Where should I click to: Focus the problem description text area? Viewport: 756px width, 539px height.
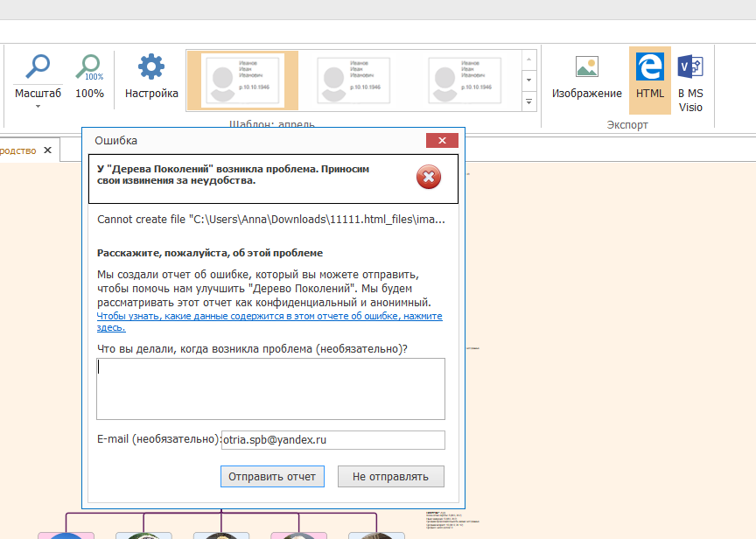270,388
